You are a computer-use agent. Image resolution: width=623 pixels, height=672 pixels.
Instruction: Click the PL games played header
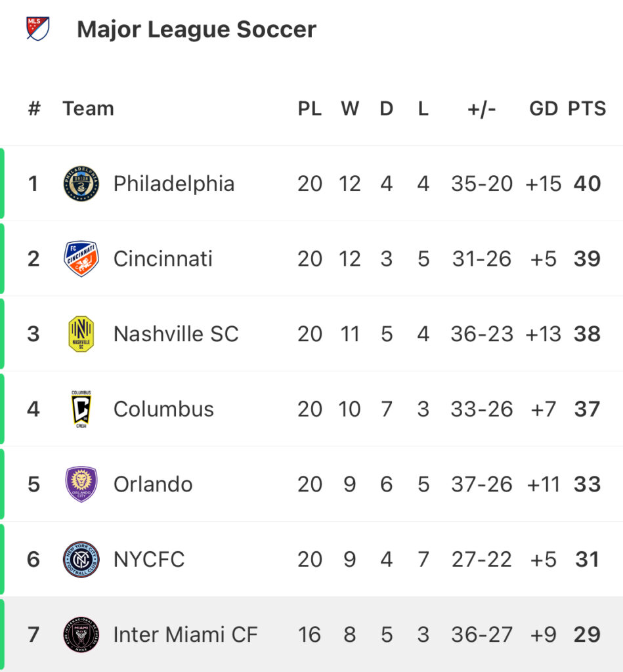point(310,108)
